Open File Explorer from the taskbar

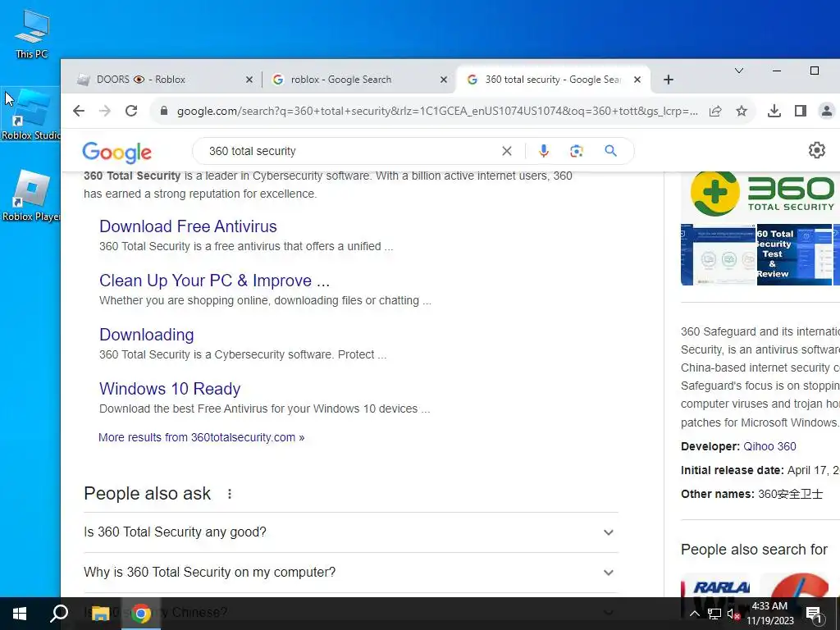(100, 614)
